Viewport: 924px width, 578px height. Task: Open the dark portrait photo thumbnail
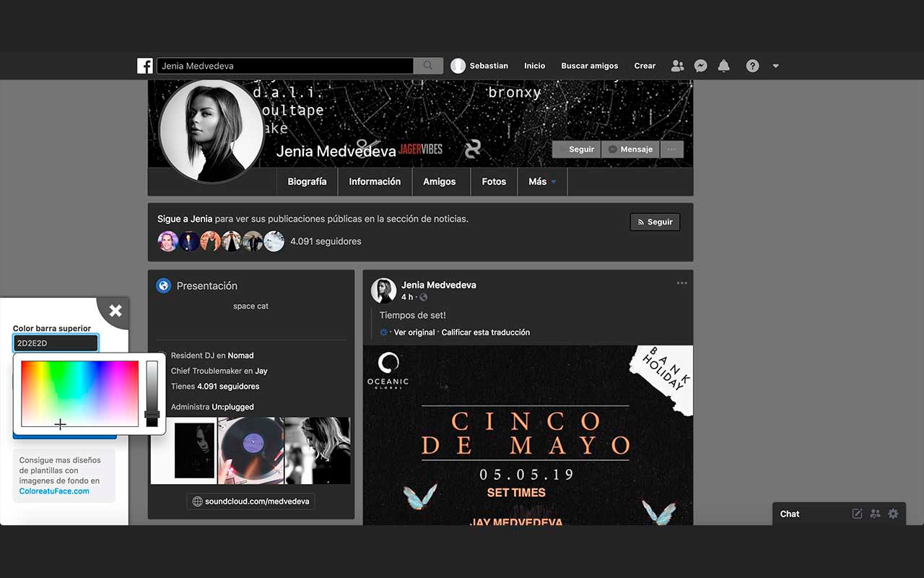coord(184,451)
